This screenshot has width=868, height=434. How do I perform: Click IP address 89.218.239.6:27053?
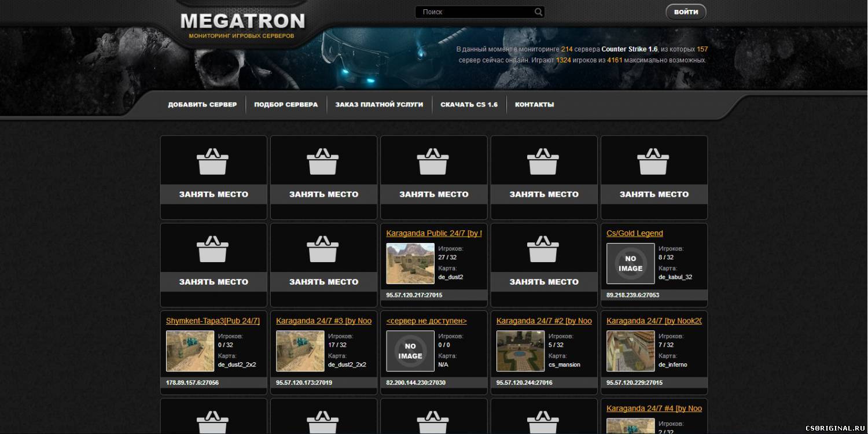[x=632, y=295]
